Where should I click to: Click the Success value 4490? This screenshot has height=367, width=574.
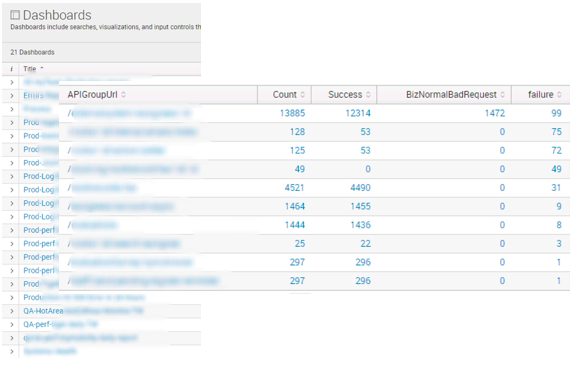(x=361, y=188)
